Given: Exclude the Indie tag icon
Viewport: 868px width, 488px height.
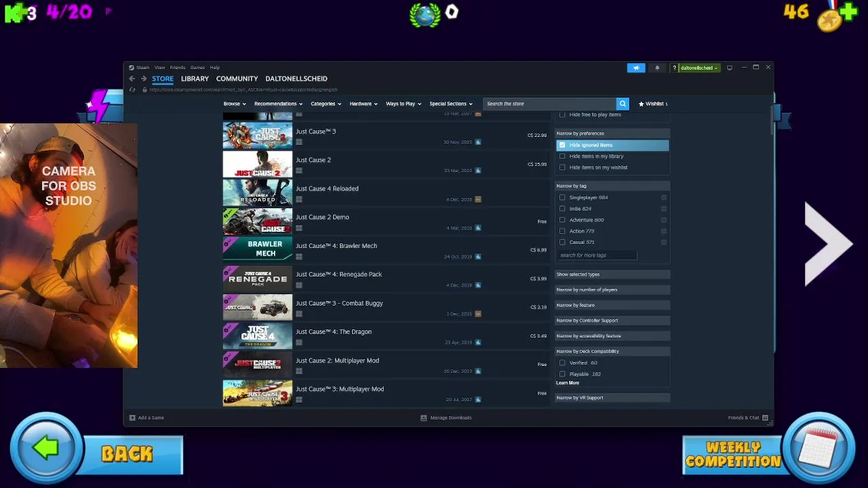Looking at the screenshot, I should click(664, 209).
